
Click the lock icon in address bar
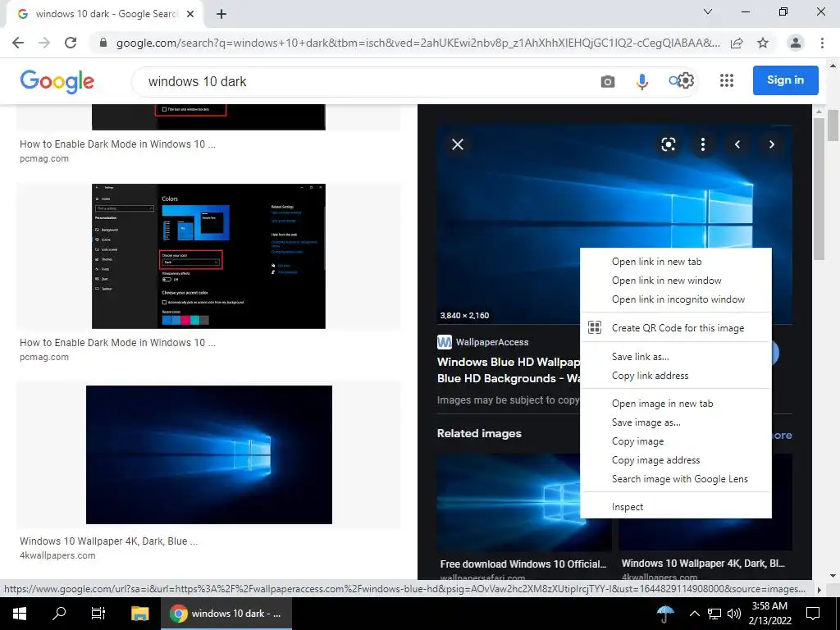pyautogui.click(x=103, y=43)
